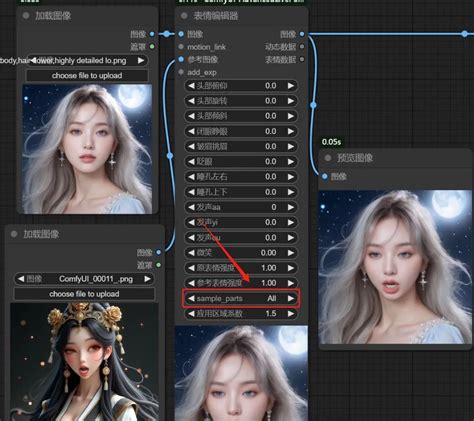474x421 pixels.
Task: Increase the 应用区域系数 value with its right arrow
Action: (x=291, y=313)
